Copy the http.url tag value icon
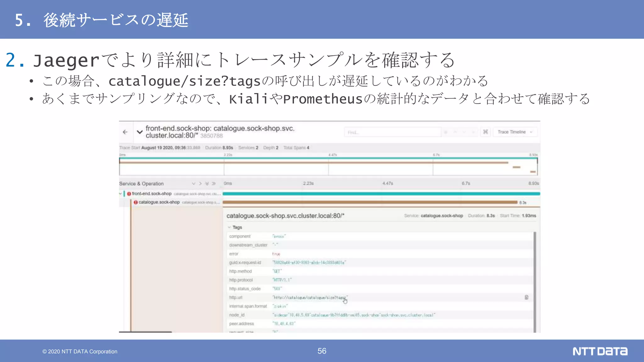 [x=526, y=297]
